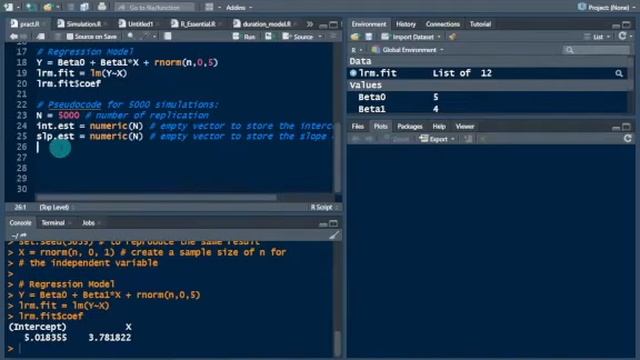This screenshot has width=640, height=360.
Task: Click the load workspace folder icon in Environment
Action: pos(355,37)
